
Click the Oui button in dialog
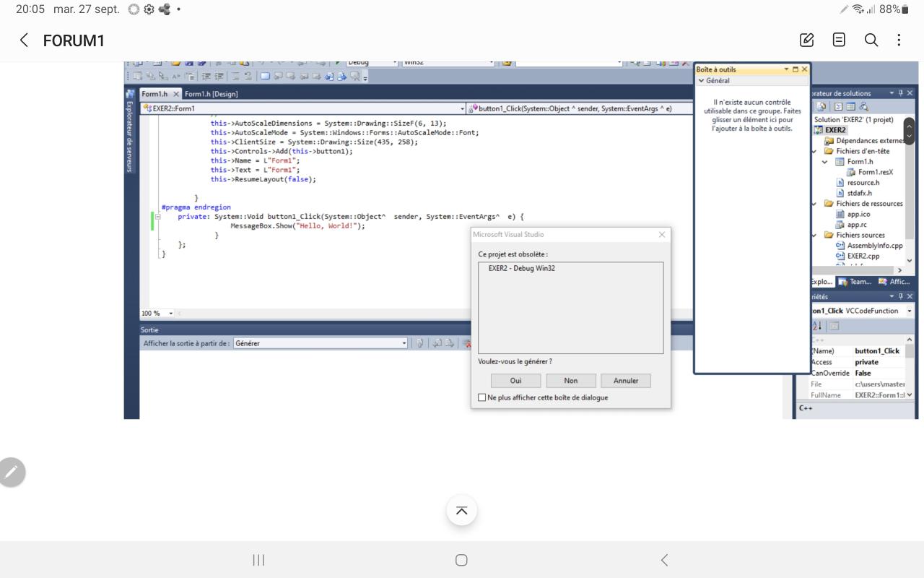(515, 381)
